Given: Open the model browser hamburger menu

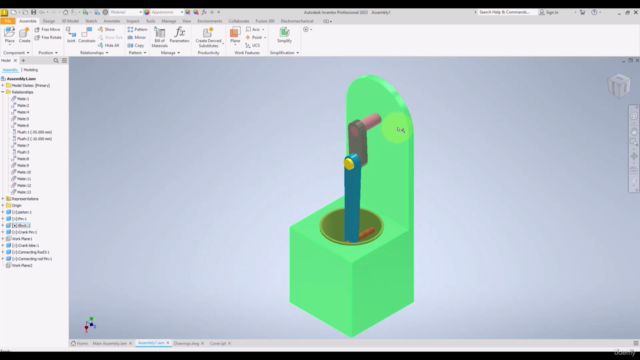Looking at the screenshot, I should coord(64,60).
